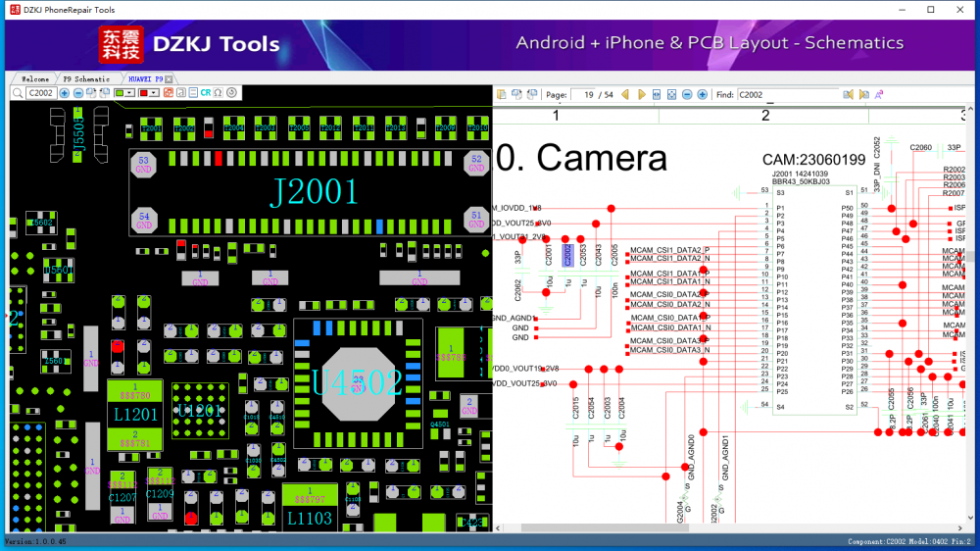This screenshot has height=551, width=980.
Task: Click the C2001 capacitor label in schematic
Action: point(549,255)
